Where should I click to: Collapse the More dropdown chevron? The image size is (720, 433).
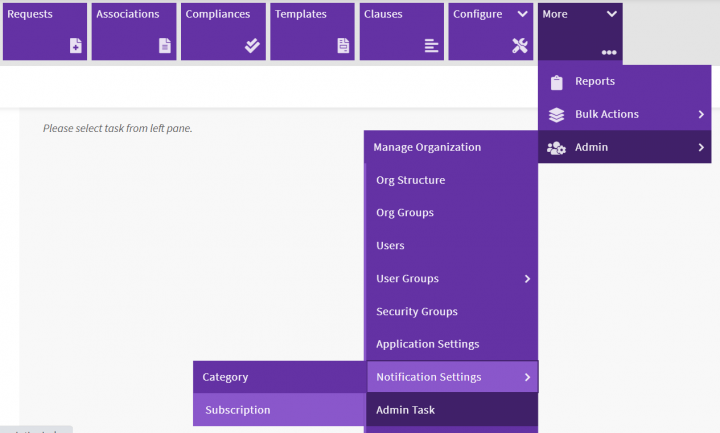click(611, 15)
